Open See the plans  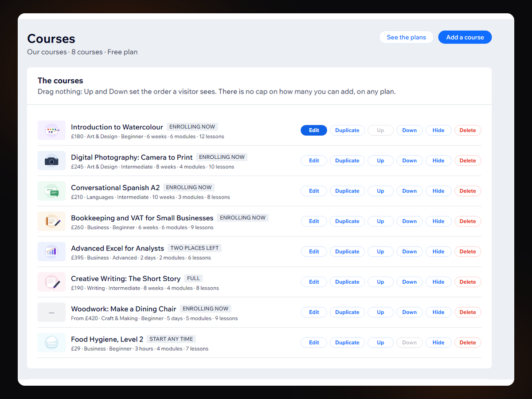[406, 37]
